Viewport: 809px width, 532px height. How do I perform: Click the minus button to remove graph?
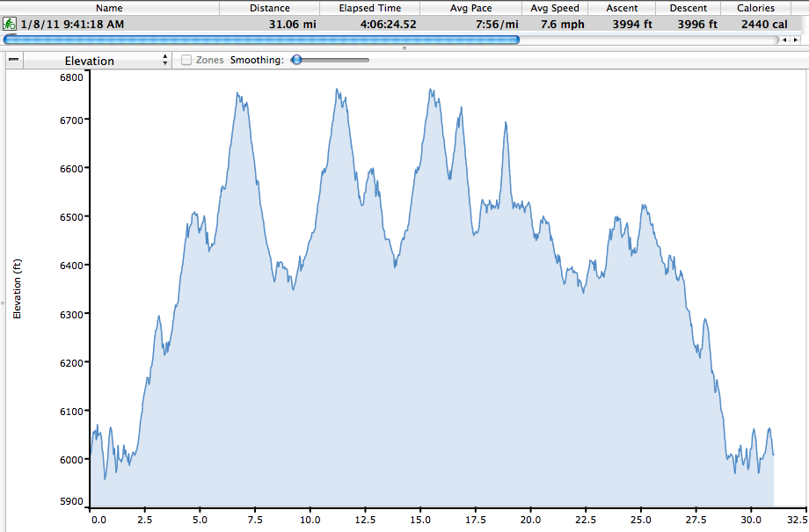pyautogui.click(x=13, y=60)
